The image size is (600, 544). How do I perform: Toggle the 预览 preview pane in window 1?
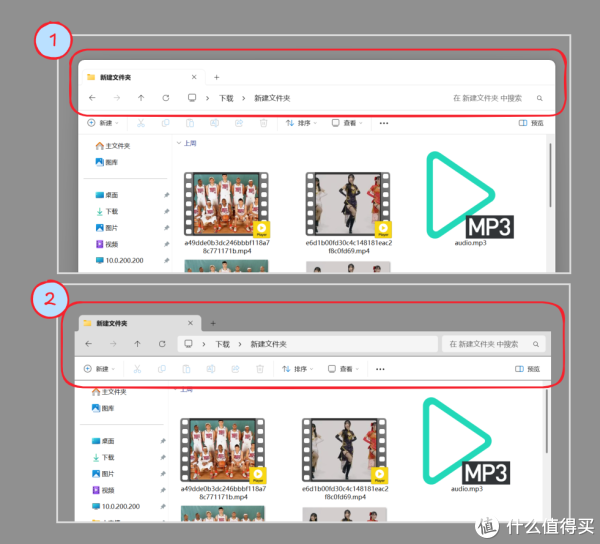coord(530,123)
